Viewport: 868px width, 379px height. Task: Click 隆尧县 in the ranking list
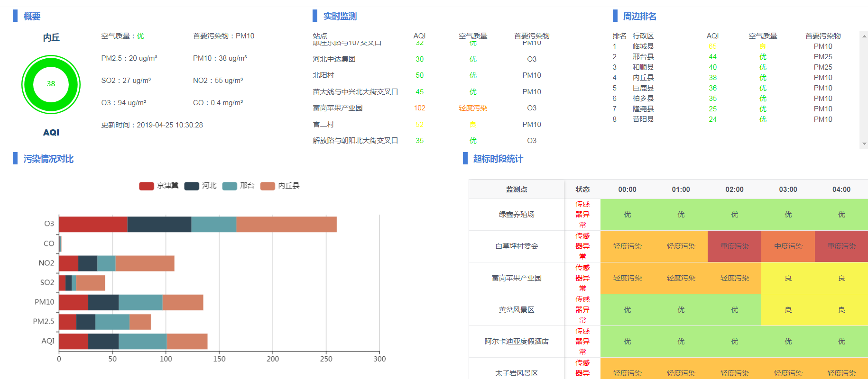[x=643, y=109]
